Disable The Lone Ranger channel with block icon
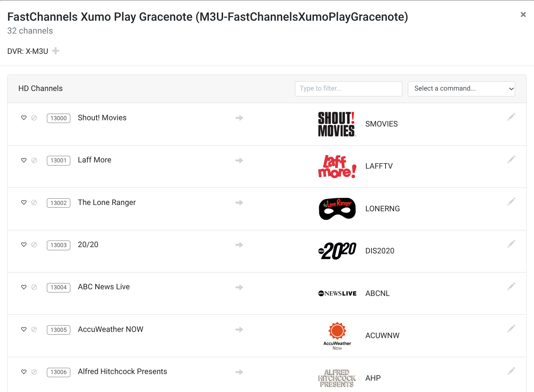 [x=34, y=203]
